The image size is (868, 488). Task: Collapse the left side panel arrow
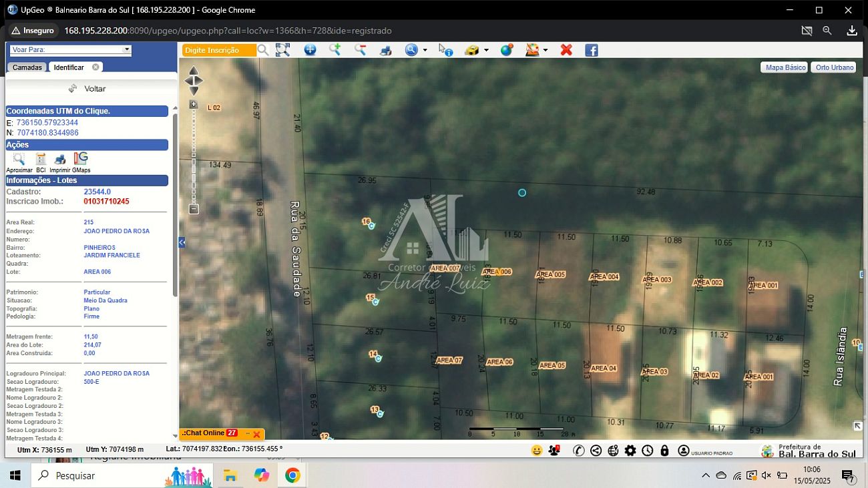[x=182, y=243]
